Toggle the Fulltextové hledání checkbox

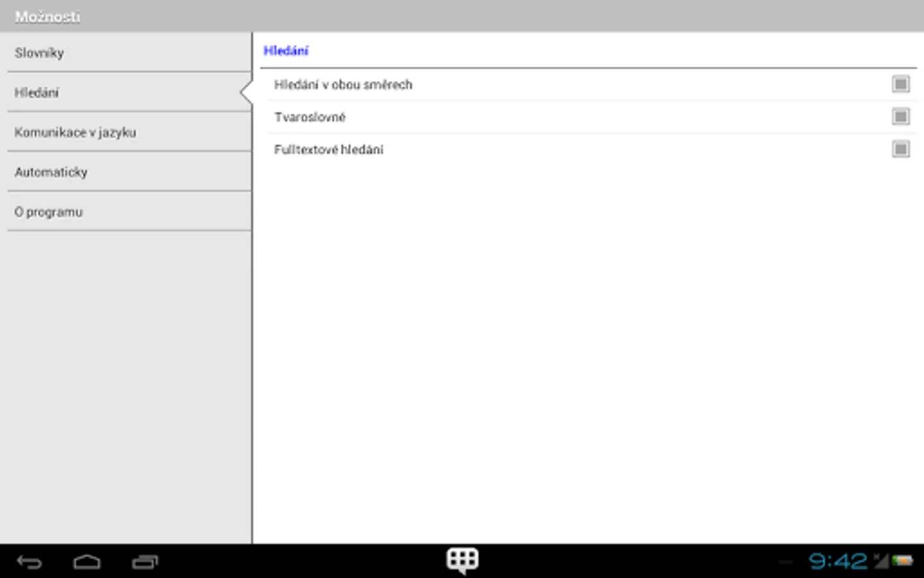click(x=901, y=149)
